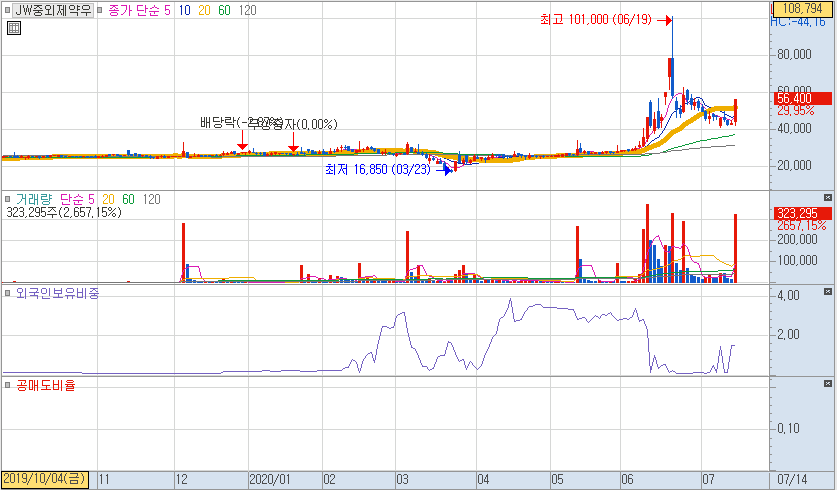Click the 2019/10/04(금) date box
This screenshot has width=837, height=490.
click(45, 479)
